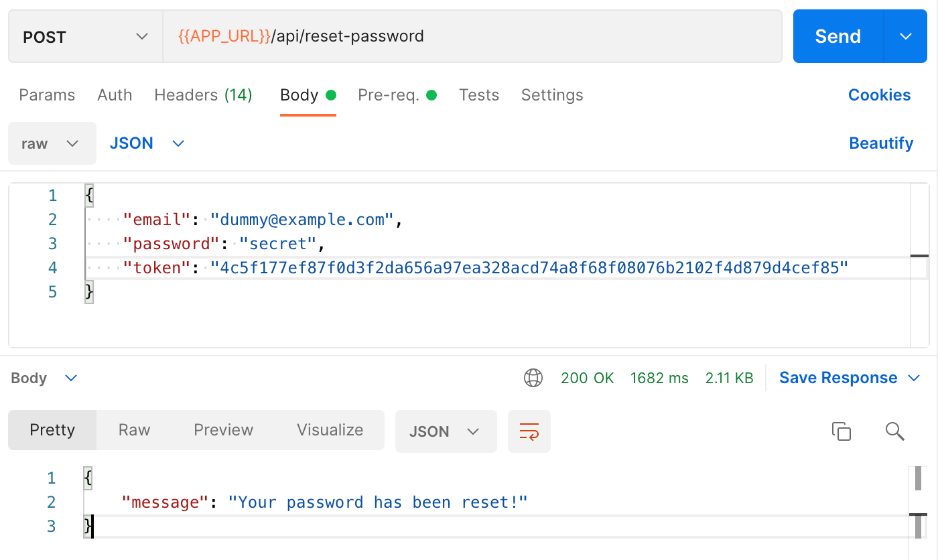This screenshot has width=938, height=560.
Task: Expand the Send button split dropdown
Action: pyautogui.click(x=906, y=36)
